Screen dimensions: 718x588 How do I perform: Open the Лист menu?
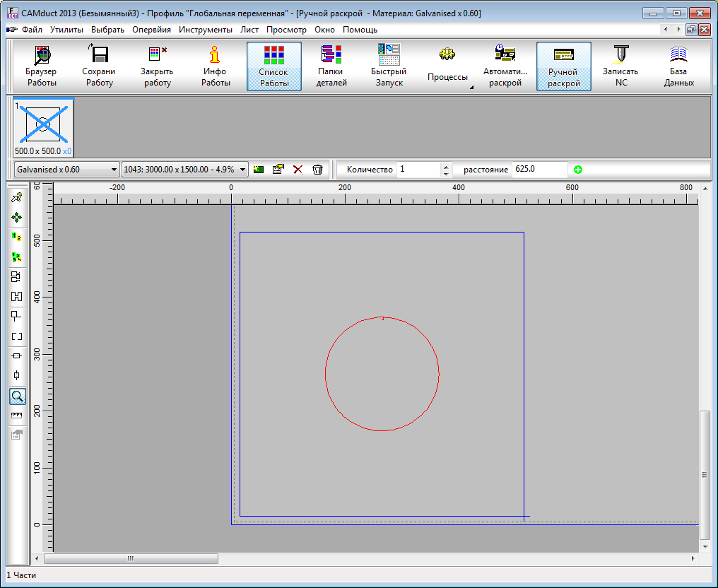coord(249,30)
